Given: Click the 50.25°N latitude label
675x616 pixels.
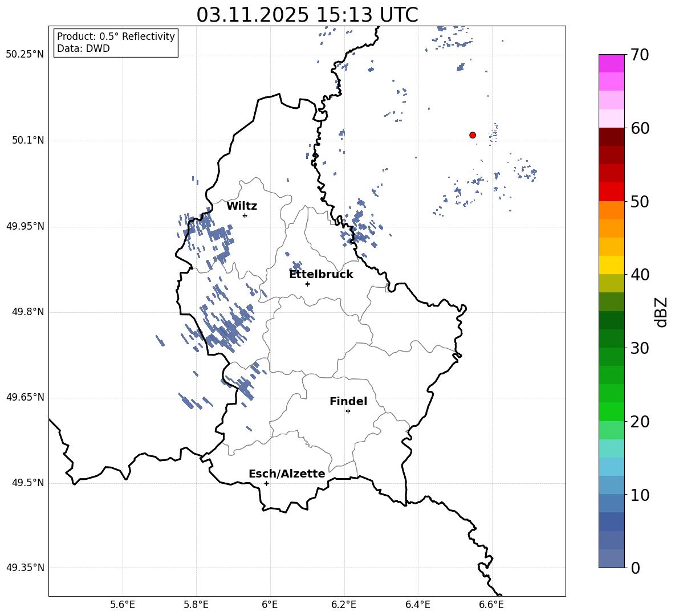Looking at the screenshot, I should click(x=25, y=55).
